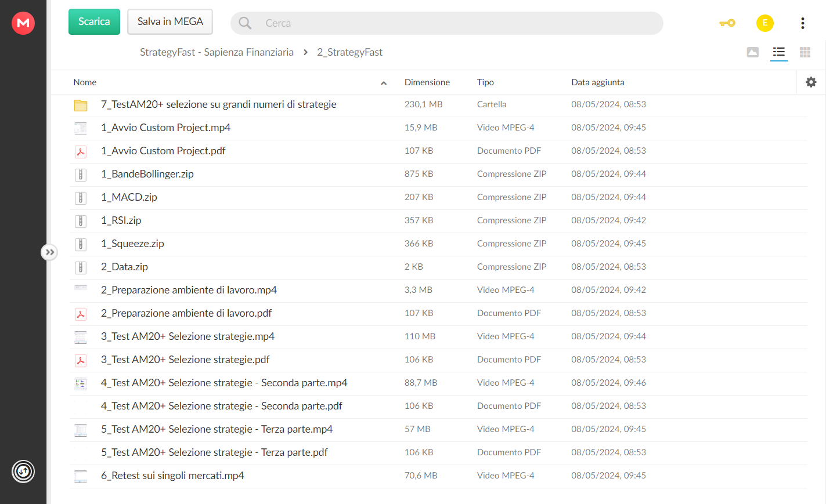
Task: Click the transfer status circle icon
Action: coord(23,471)
